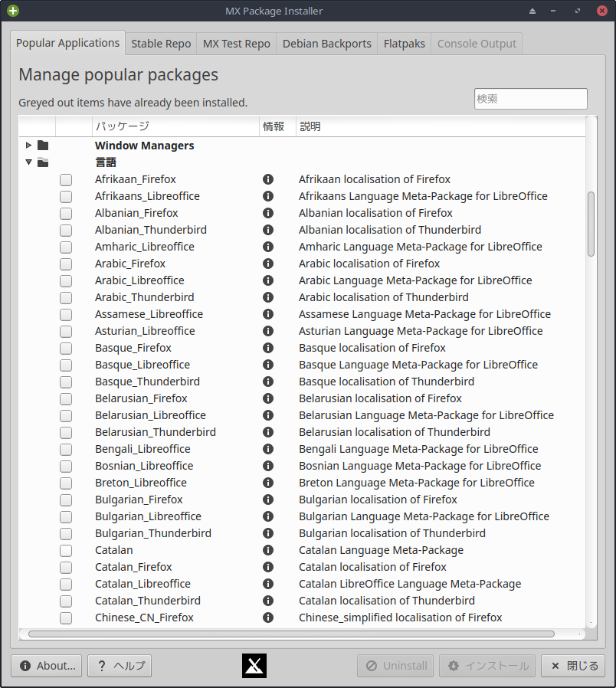Screen dimensions: 616x688
Task: Click Chinese_CN_Firefox info icon
Action: coord(268,618)
